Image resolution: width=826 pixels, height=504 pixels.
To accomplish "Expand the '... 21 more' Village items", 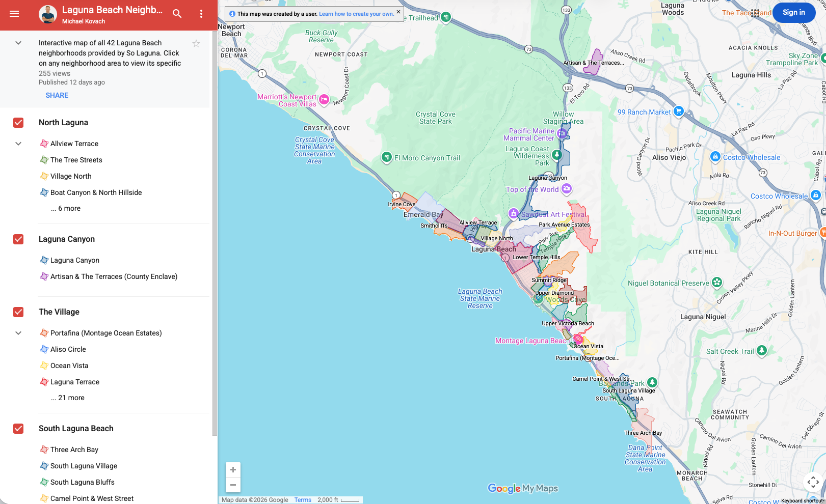I will point(68,398).
